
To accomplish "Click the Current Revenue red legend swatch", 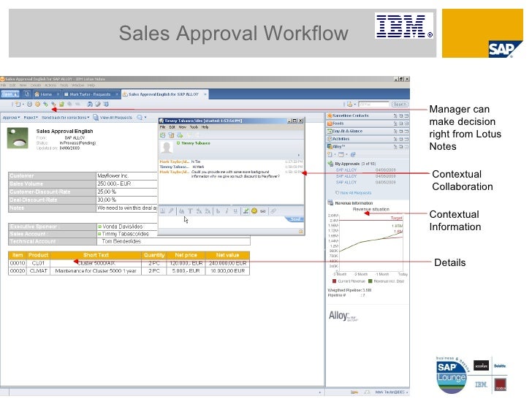I will tap(334, 281).
